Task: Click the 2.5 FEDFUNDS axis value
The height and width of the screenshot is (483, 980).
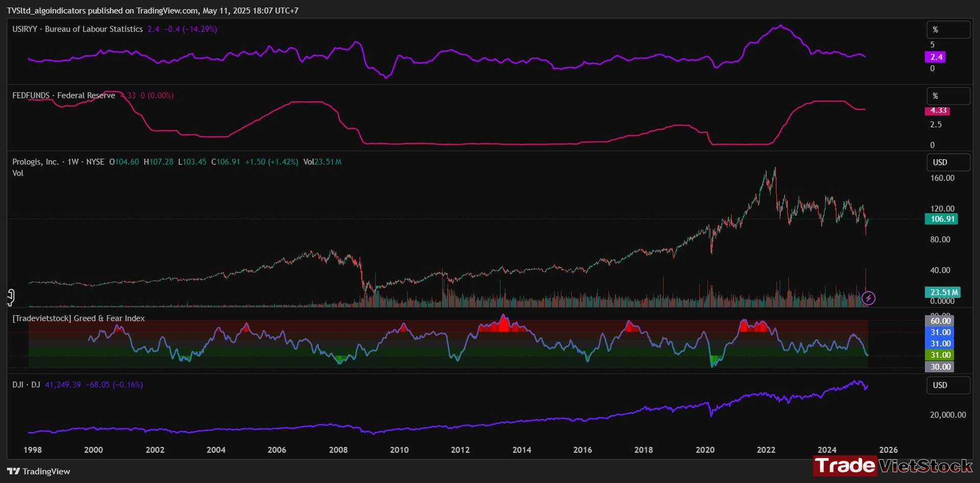Action: click(x=936, y=124)
